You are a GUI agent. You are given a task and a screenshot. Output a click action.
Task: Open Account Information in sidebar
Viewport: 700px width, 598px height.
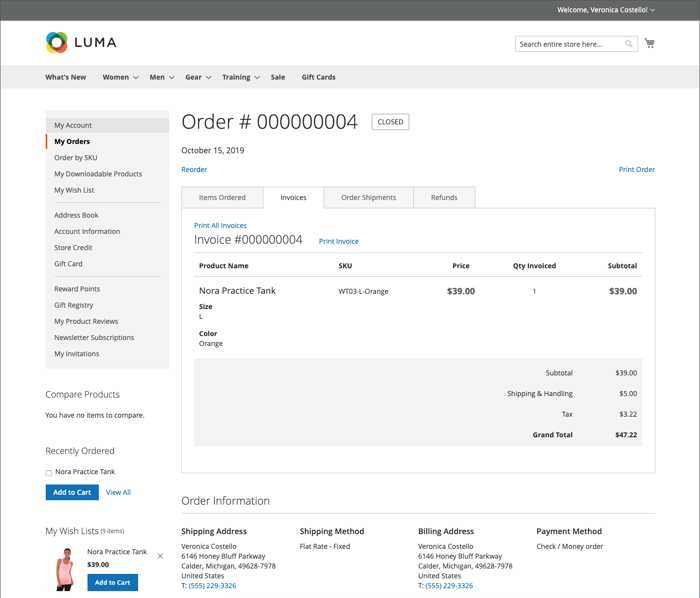tap(87, 232)
